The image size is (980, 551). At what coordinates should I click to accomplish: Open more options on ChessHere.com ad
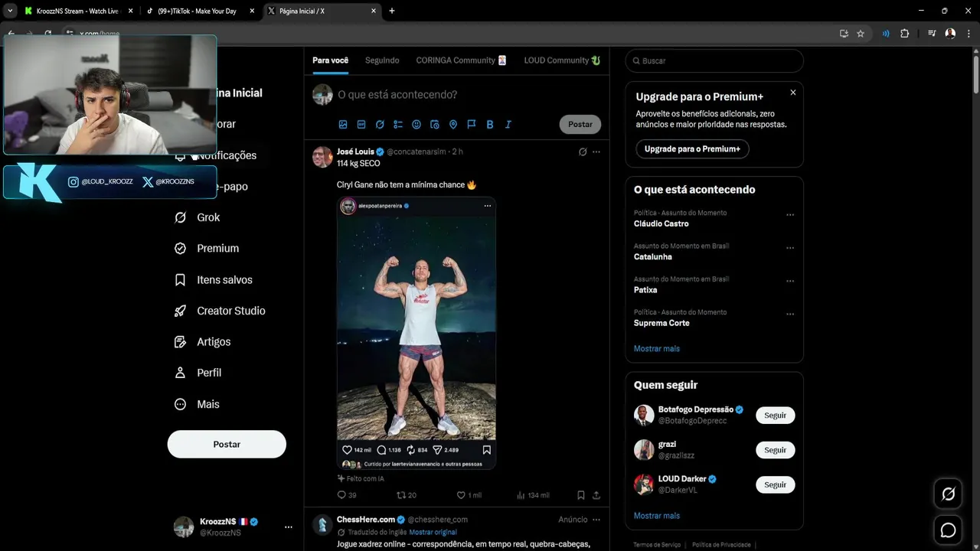(x=596, y=520)
